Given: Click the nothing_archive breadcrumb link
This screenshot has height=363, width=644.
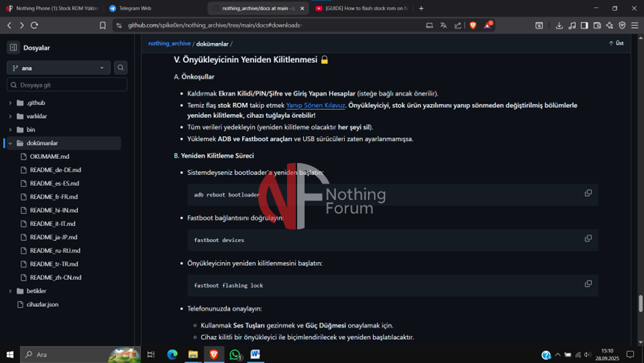Looking at the screenshot, I should click(x=169, y=44).
